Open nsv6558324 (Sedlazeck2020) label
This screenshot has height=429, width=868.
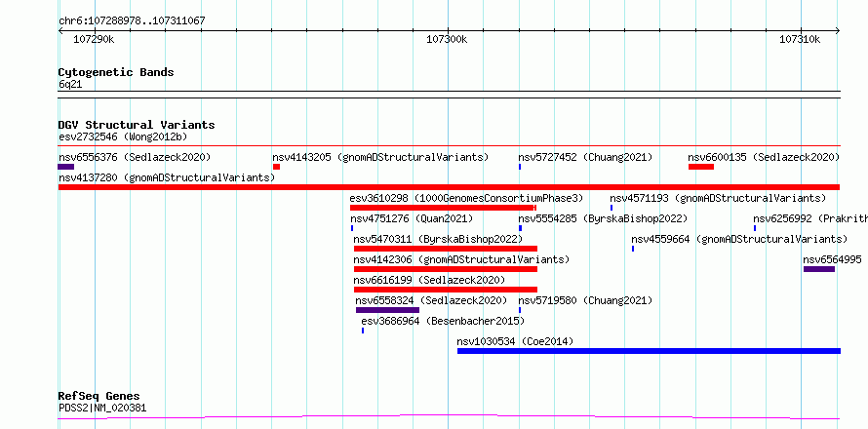coord(431,300)
